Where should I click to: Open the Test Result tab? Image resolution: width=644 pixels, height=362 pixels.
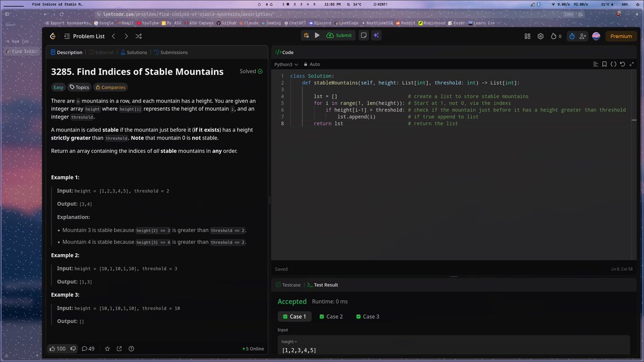[323, 285]
